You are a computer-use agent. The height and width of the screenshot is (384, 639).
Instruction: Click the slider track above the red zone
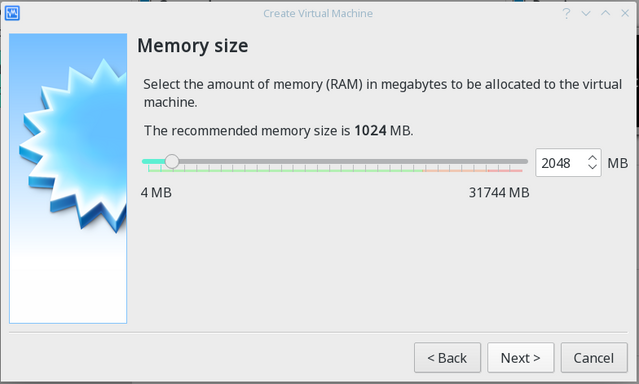click(505, 161)
